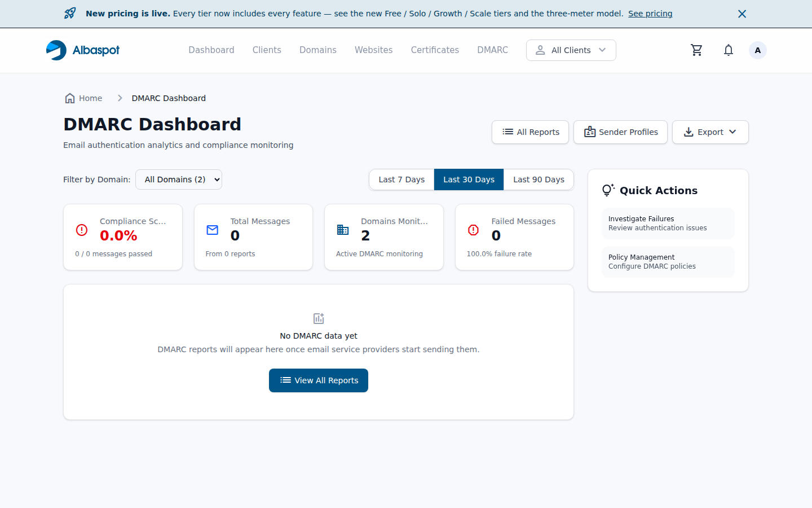Click the Quick Actions lightbulb icon
This screenshot has width=812, height=508.
(x=608, y=190)
